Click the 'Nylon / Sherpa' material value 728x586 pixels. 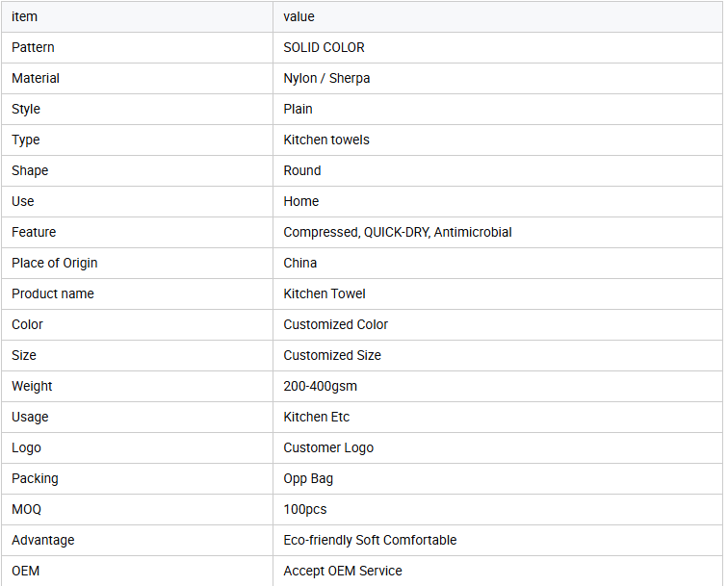pyautogui.click(x=326, y=78)
